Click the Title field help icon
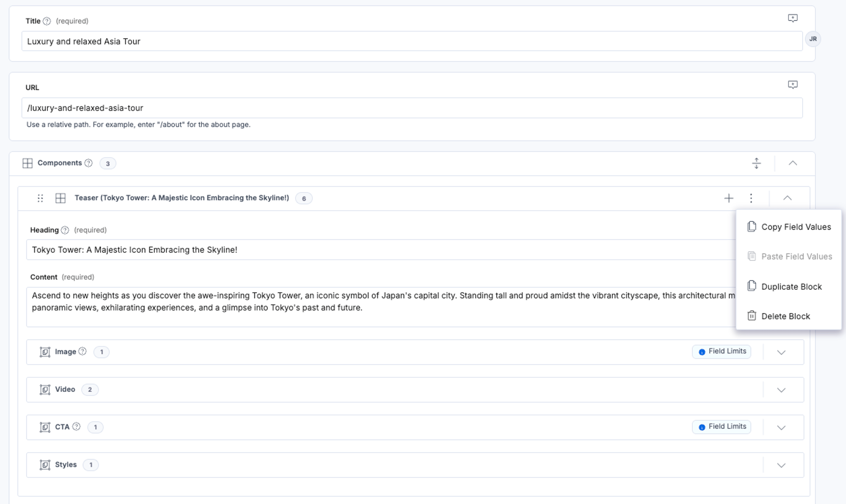This screenshot has height=504, width=846. (47, 21)
